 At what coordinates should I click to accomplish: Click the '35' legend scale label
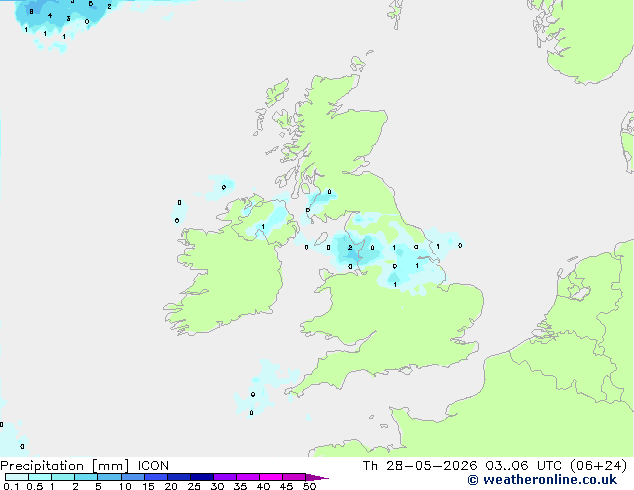pyautogui.click(x=240, y=486)
